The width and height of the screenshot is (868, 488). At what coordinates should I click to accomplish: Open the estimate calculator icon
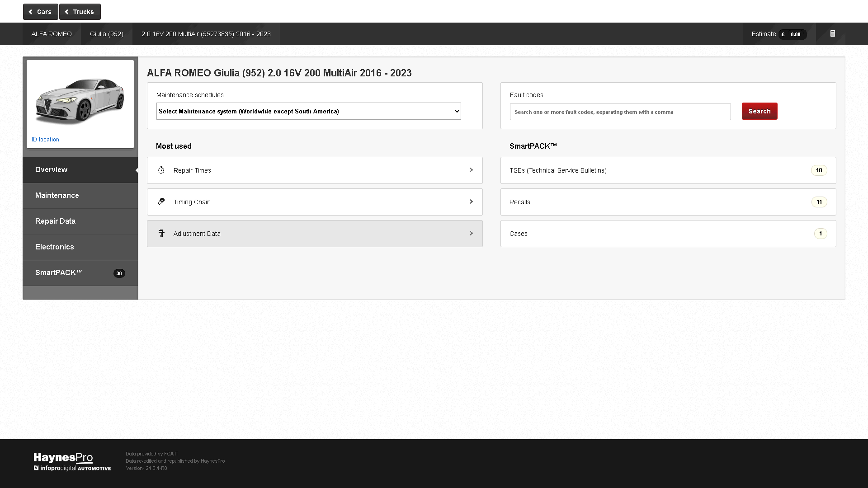832,34
